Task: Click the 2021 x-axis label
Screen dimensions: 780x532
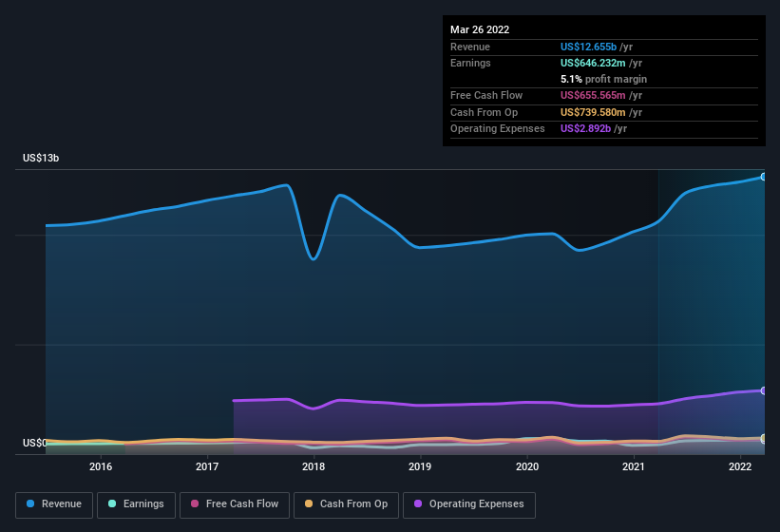Action: 634,466
